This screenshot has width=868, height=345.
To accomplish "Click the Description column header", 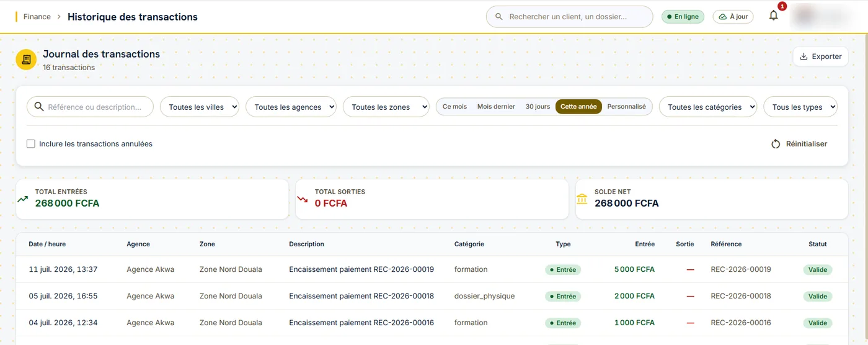I will 306,244.
